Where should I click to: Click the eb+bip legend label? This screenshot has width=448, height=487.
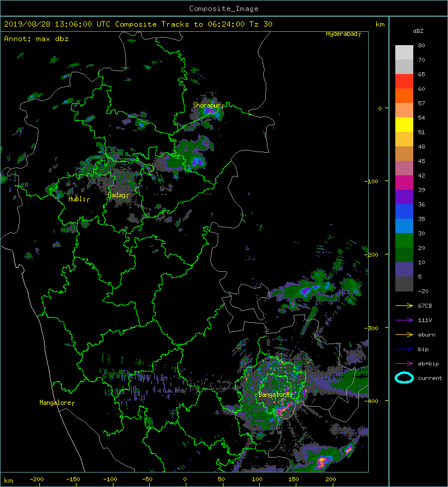click(428, 363)
